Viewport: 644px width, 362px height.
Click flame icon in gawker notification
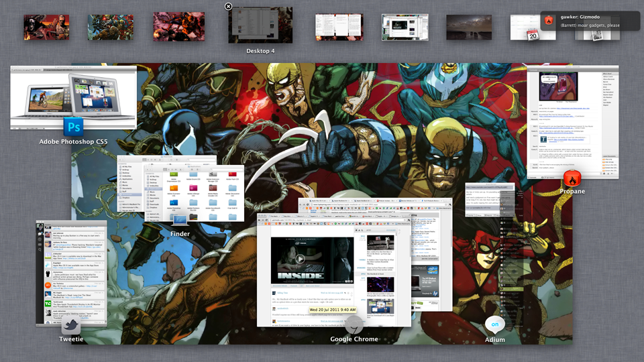coord(549,21)
